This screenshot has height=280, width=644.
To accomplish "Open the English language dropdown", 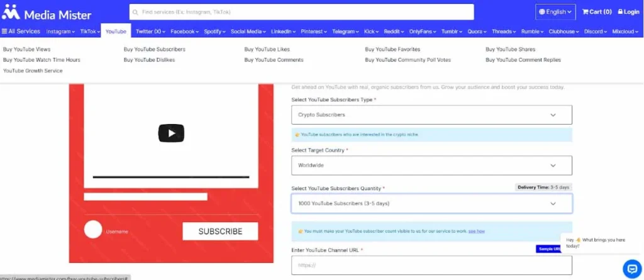I will click(555, 12).
